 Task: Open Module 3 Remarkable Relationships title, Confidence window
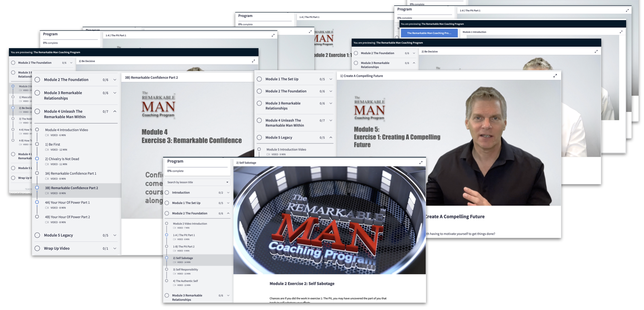click(x=63, y=95)
